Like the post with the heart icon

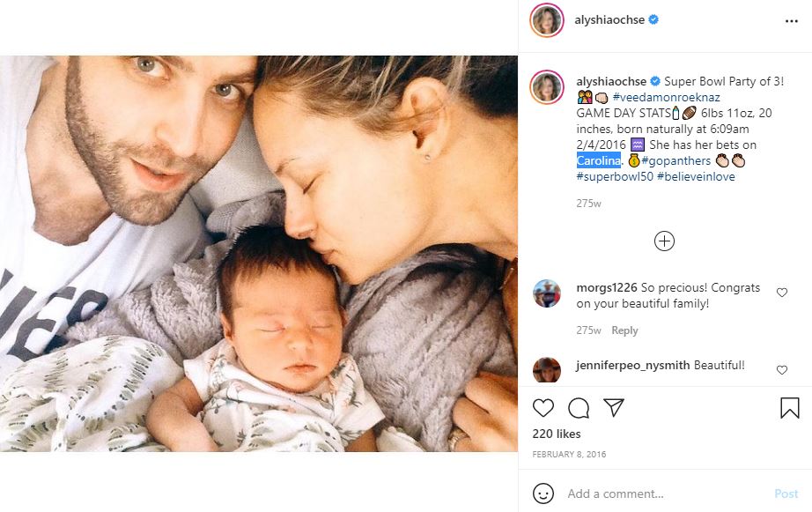(x=543, y=408)
